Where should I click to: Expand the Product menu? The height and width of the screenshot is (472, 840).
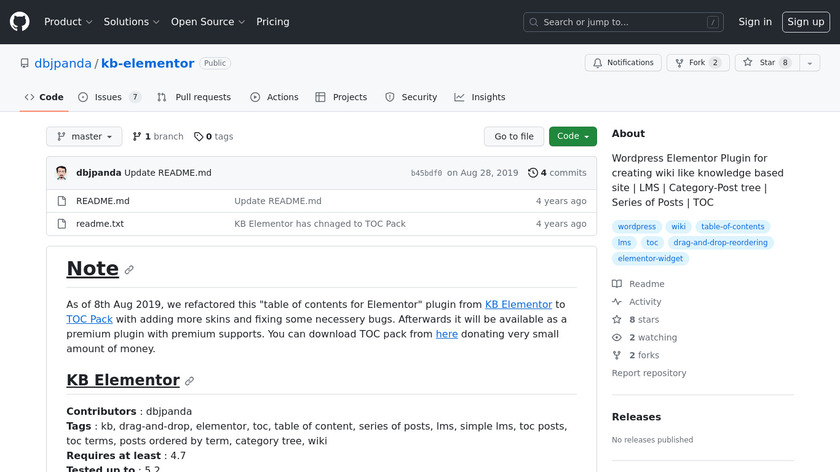[68, 22]
